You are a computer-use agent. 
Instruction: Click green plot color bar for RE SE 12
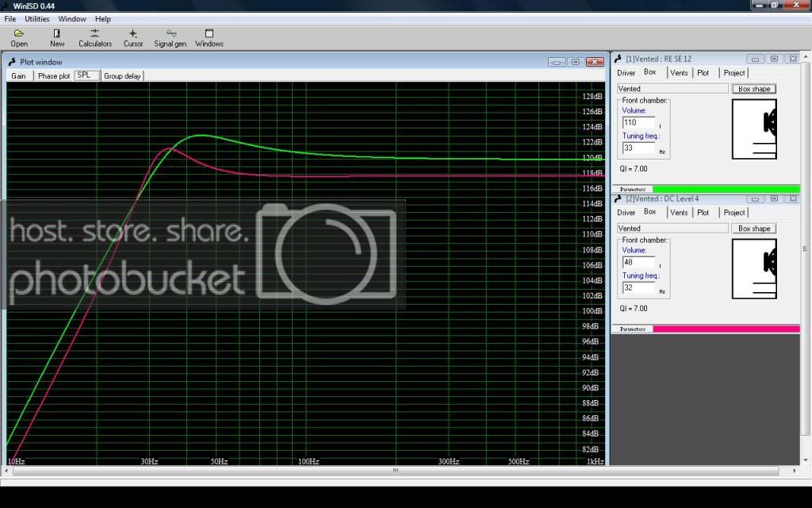[726, 189]
